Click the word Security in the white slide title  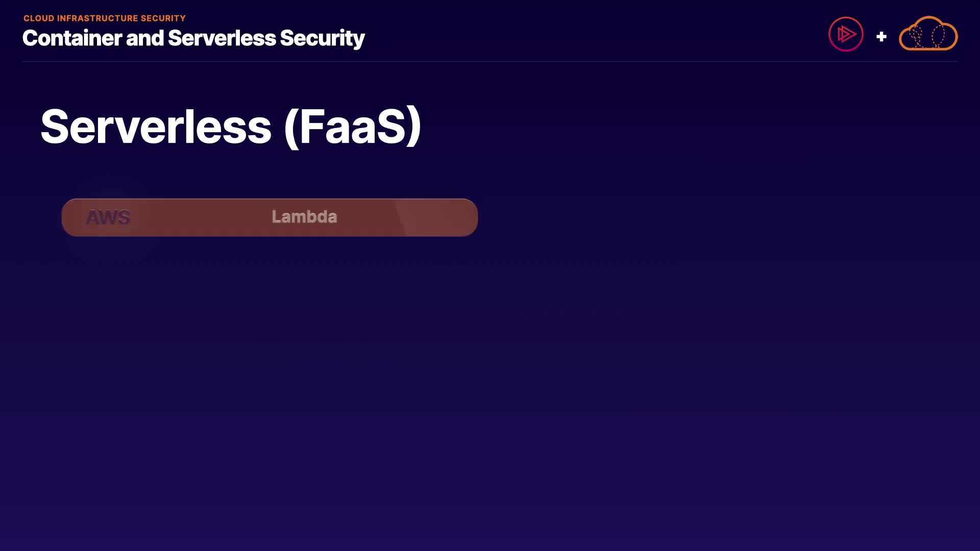[x=322, y=38]
